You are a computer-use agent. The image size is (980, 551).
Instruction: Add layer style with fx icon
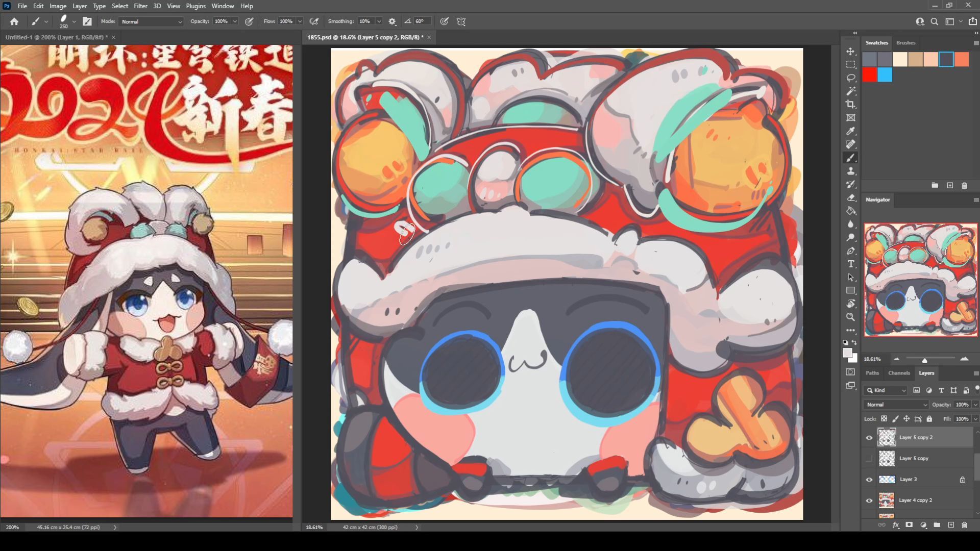coord(895,524)
